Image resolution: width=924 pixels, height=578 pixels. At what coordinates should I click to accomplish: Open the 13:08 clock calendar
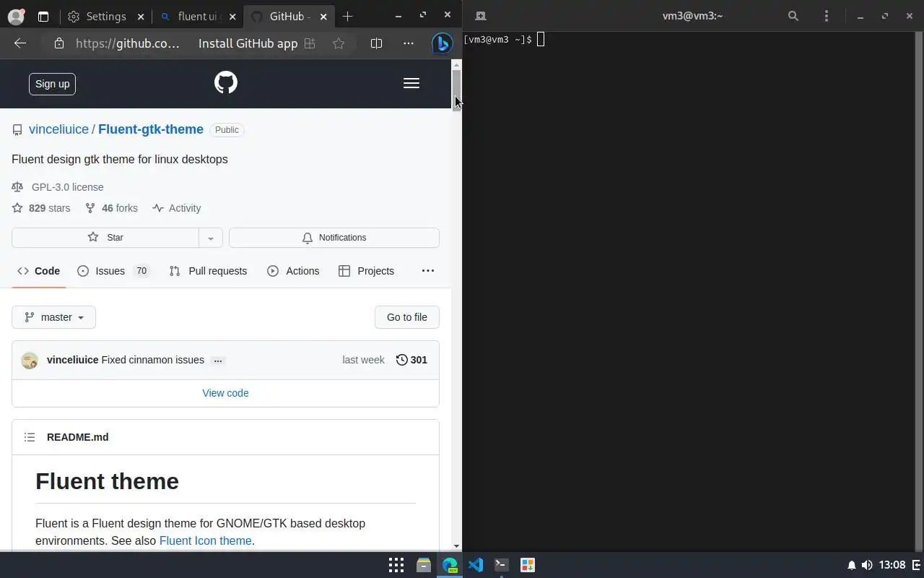pos(893,565)
